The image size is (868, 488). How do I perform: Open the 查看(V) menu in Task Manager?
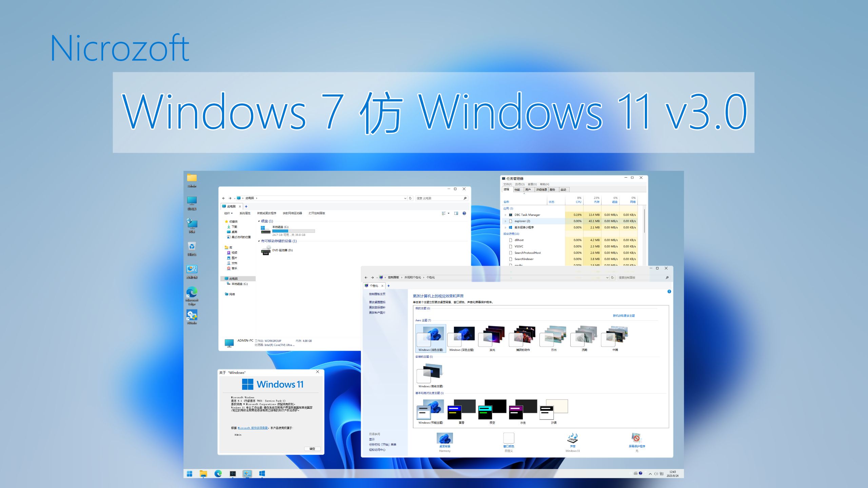pos(532,184)
